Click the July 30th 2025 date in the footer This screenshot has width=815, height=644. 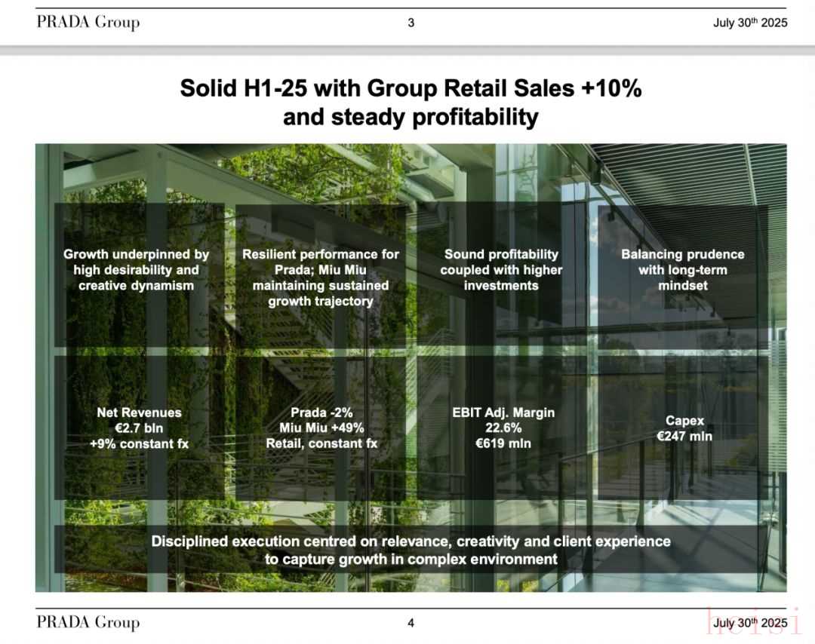point(749,623)
